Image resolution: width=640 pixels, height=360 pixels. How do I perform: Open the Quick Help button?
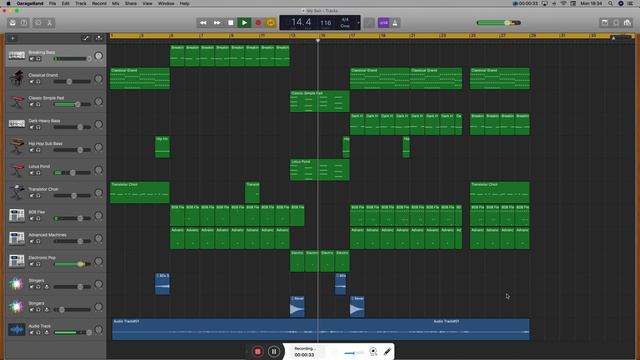coord(24,23)
